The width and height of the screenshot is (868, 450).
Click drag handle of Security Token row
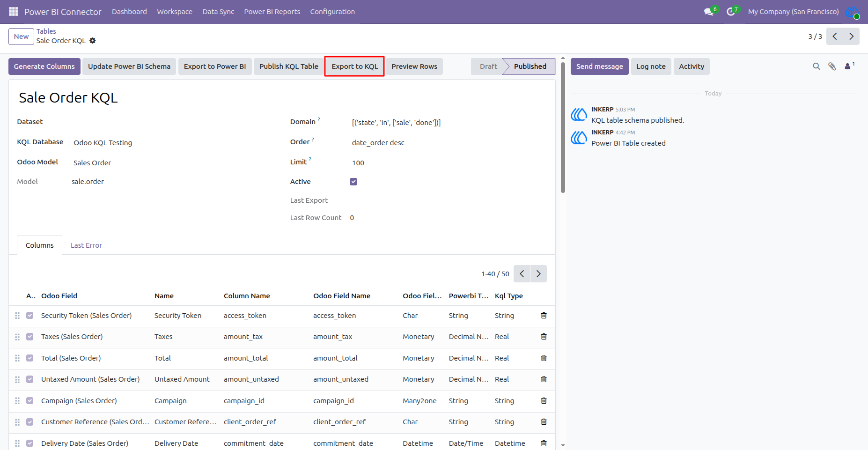click(17, 316)
